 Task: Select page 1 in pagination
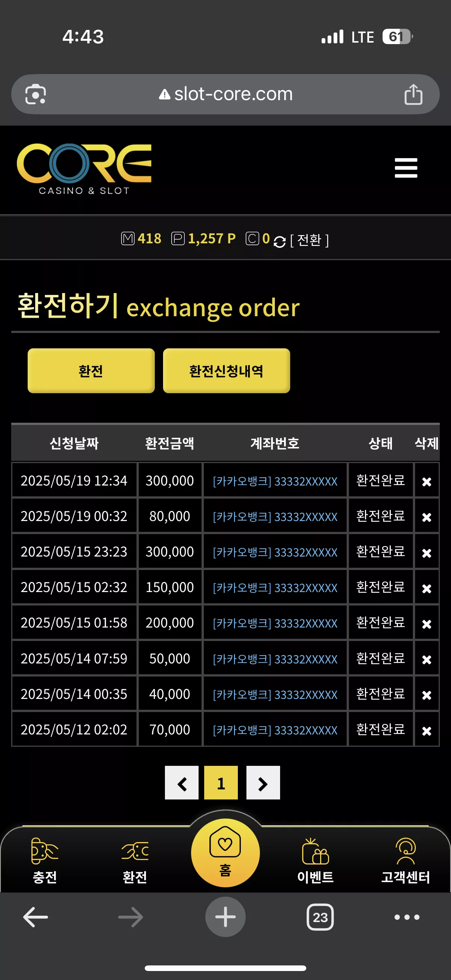221,783
